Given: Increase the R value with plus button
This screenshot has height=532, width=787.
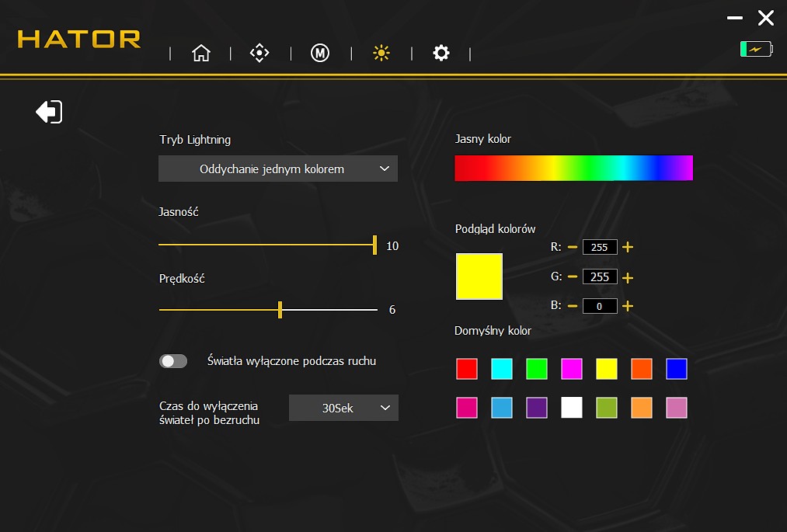Looking at the screenshot, I should tap(627, 247).
